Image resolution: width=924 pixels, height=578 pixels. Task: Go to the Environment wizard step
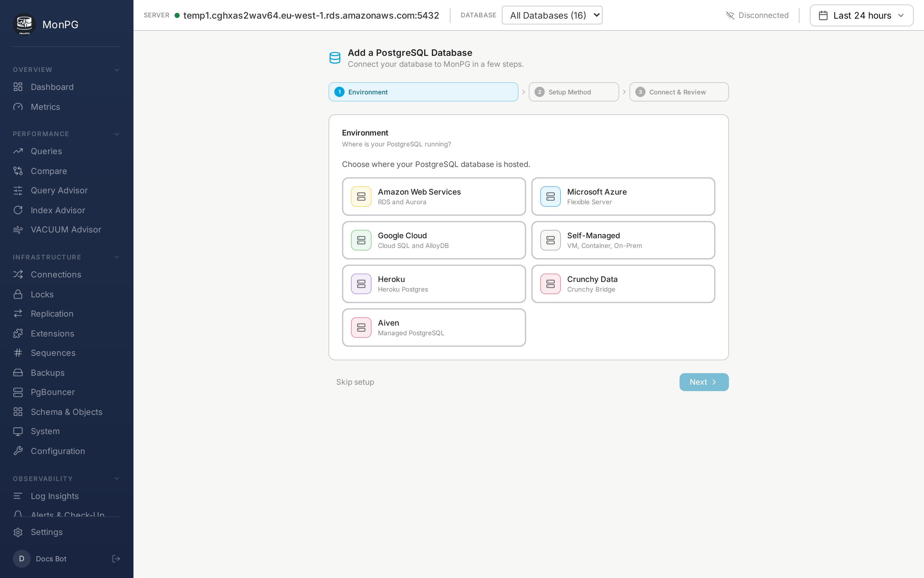(423, 92)
